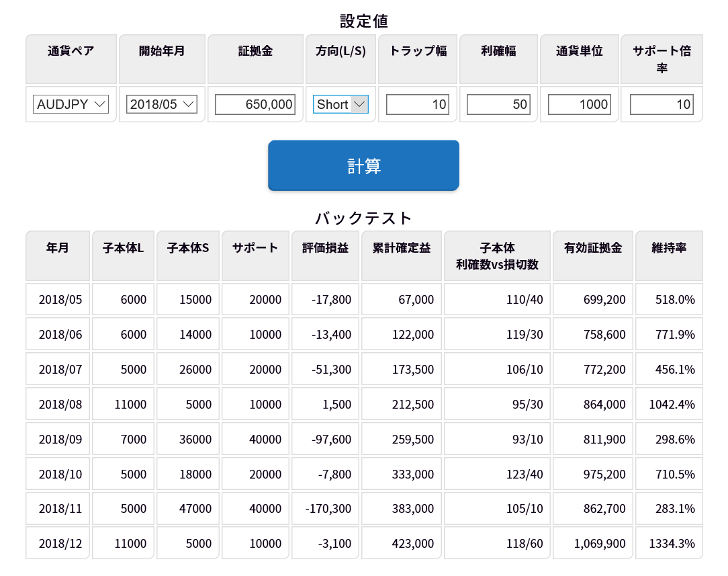728x576 pixels.
Task: Click the 利確幅 column header
Action: [498, 59]
